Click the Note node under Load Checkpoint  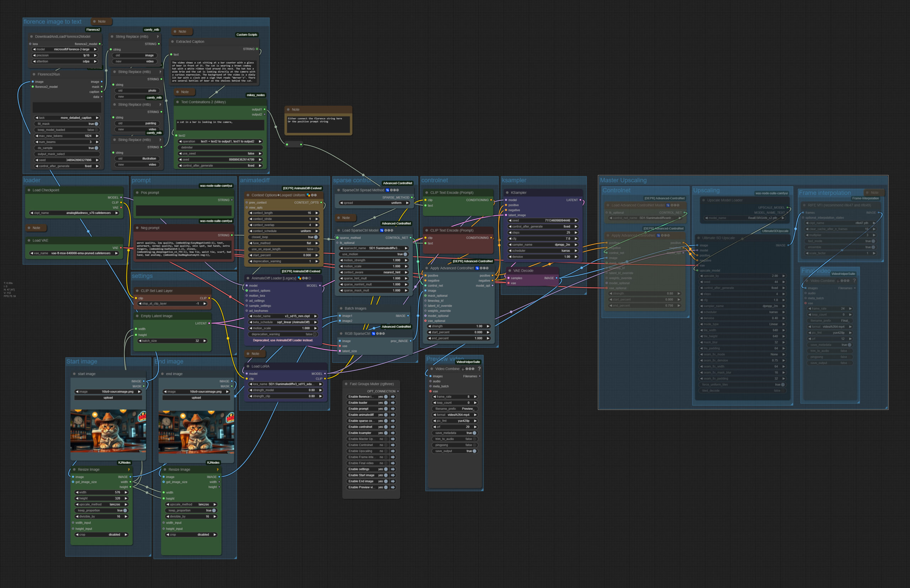pos(36,228)
